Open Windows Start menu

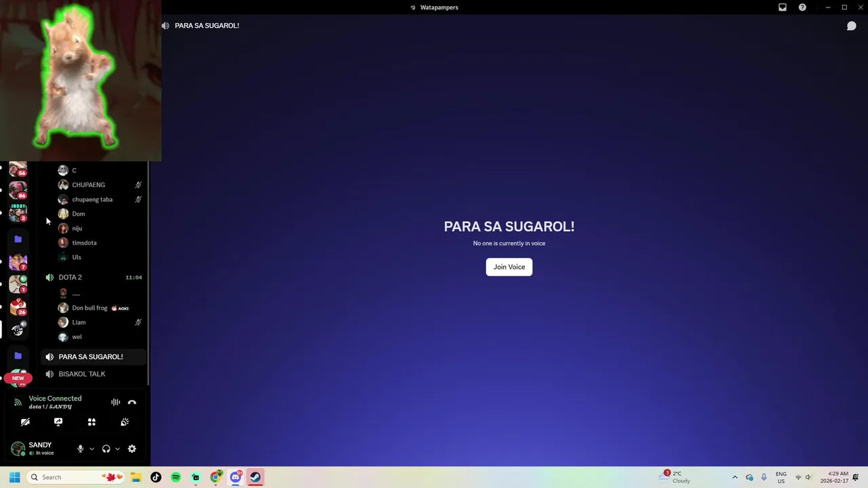(14, 477)
